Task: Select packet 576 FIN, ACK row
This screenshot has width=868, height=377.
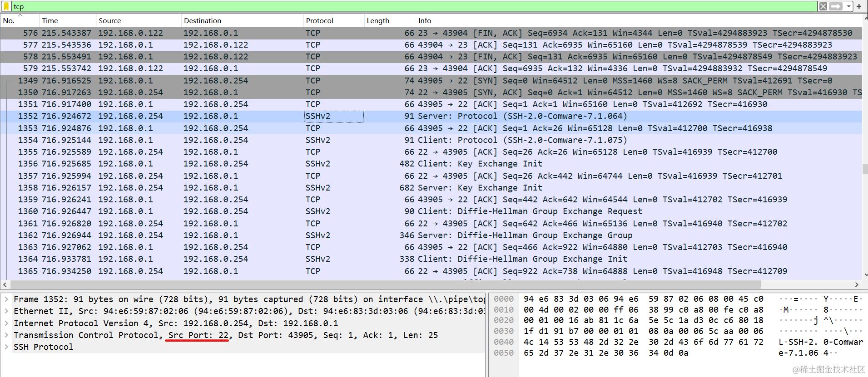Action: click(x=431, y=33)
